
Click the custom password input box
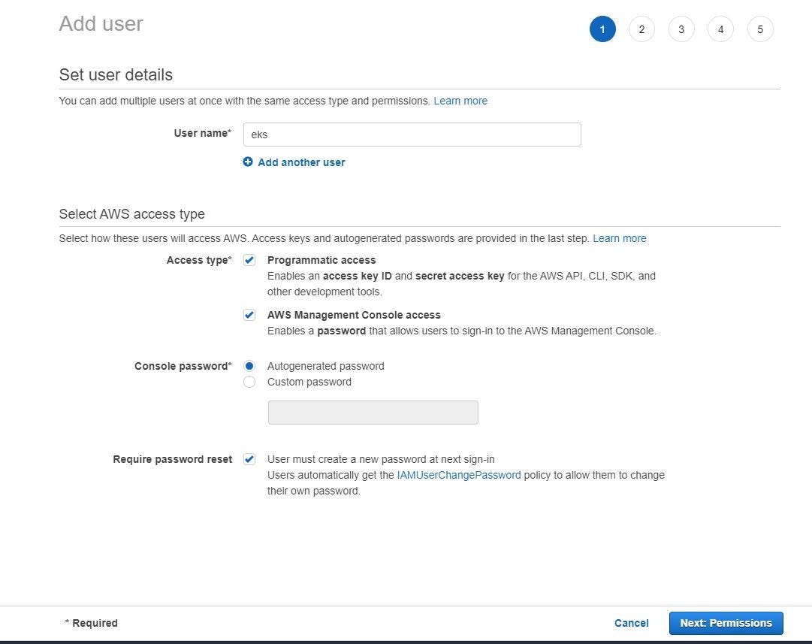point(373,412)
